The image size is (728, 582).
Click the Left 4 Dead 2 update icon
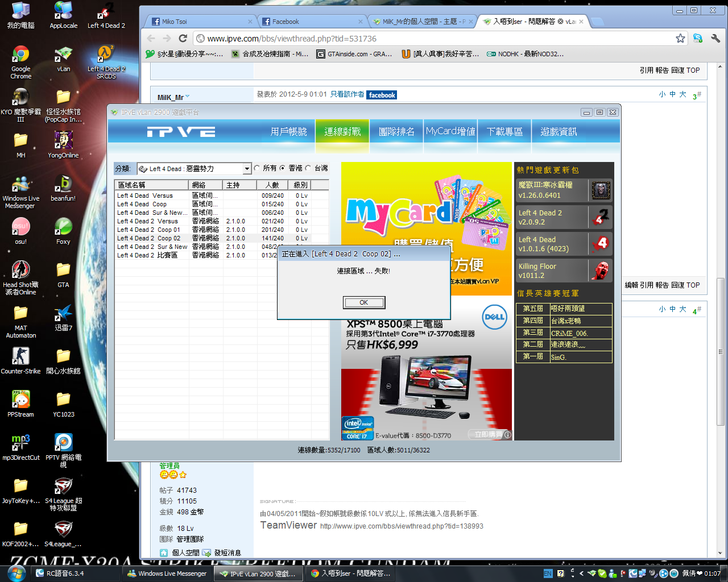(601, 217)
